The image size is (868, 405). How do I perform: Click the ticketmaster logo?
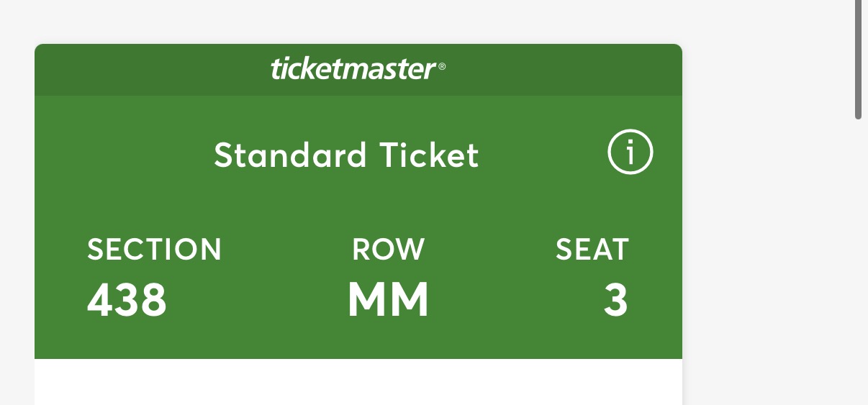click(353, 70)
